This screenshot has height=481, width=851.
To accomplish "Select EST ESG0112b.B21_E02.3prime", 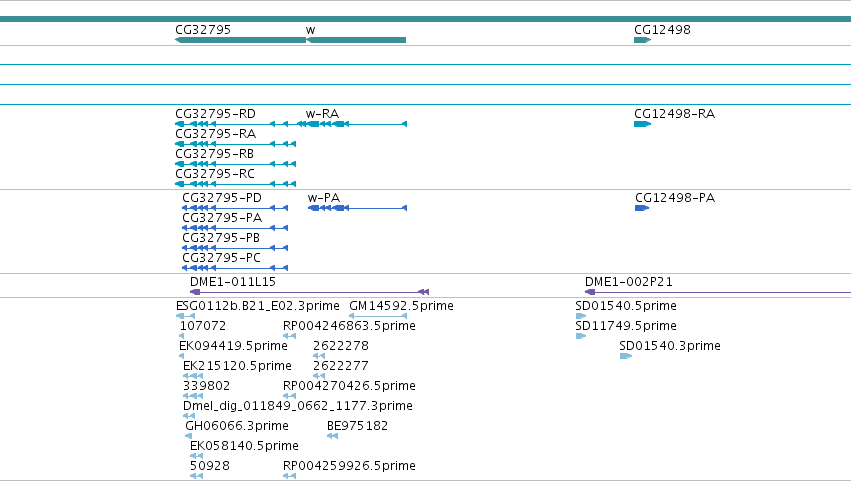I will pyautogui.click(x=258, y=306).
